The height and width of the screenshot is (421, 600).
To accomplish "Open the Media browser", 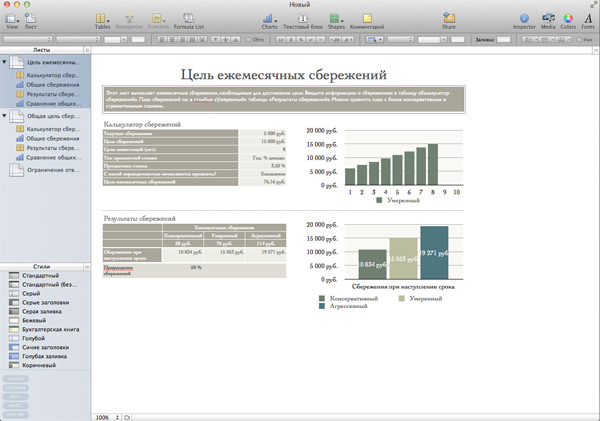I will coord(549,17).
